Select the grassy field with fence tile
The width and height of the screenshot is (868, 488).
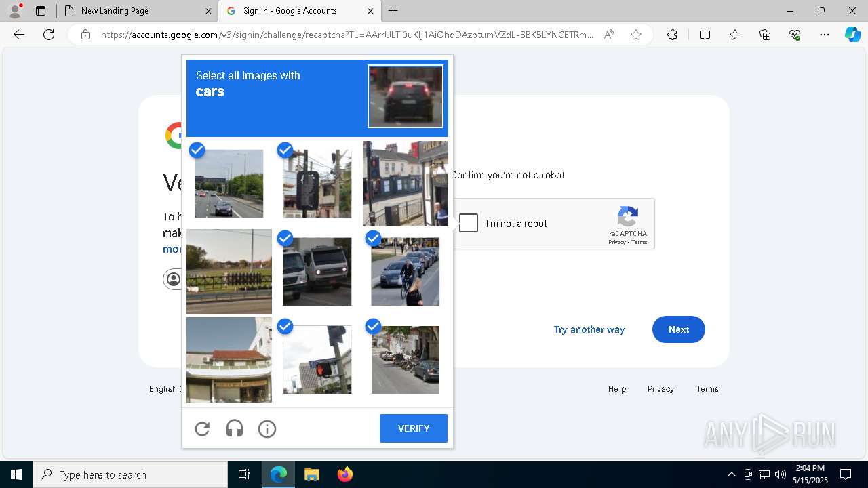tap(229, 272)
